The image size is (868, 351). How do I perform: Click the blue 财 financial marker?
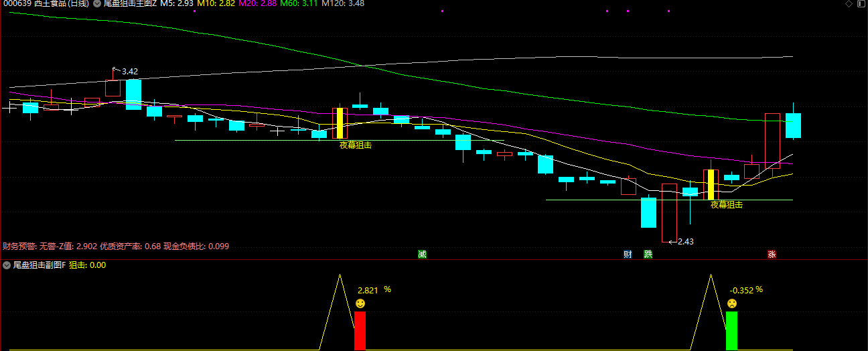click(628, 255)
